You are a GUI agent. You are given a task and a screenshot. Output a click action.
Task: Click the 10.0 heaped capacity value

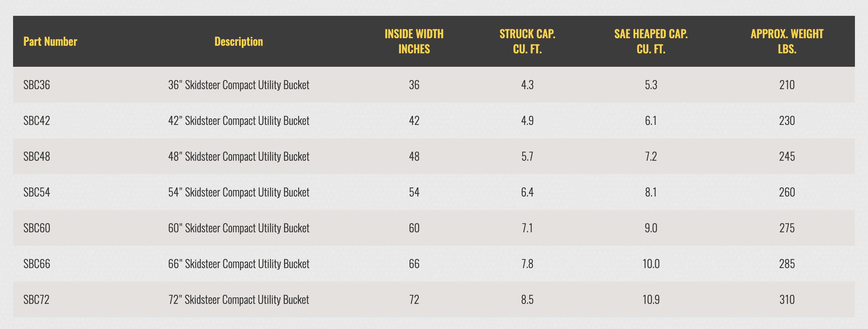(x=651, y=264)
